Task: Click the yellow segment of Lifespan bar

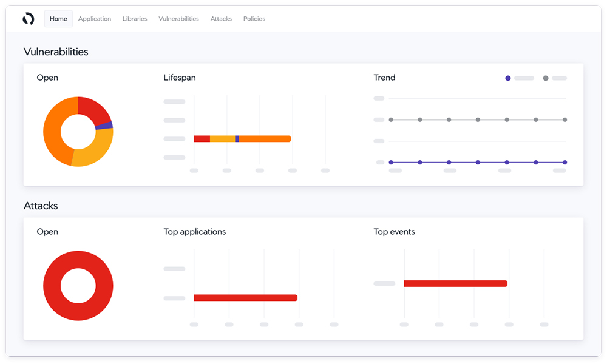Action: [223, 139]
